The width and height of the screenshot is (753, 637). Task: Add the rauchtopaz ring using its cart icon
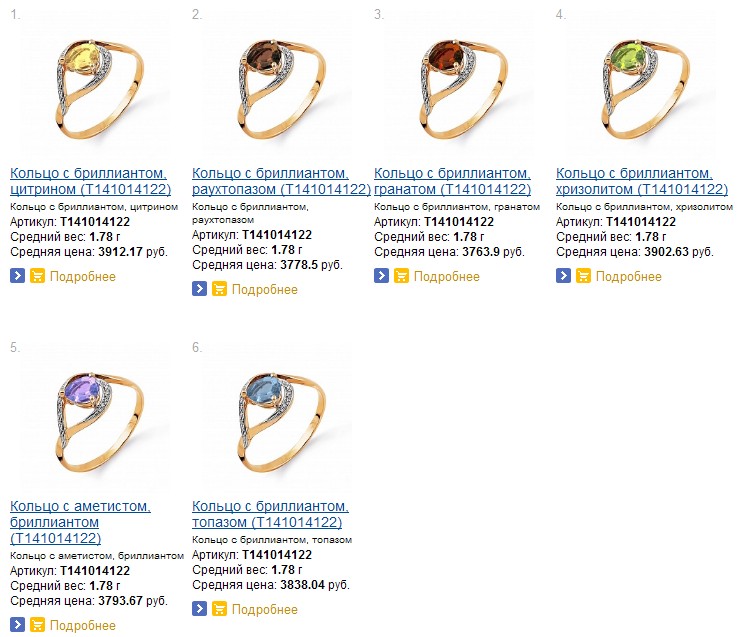219,289
